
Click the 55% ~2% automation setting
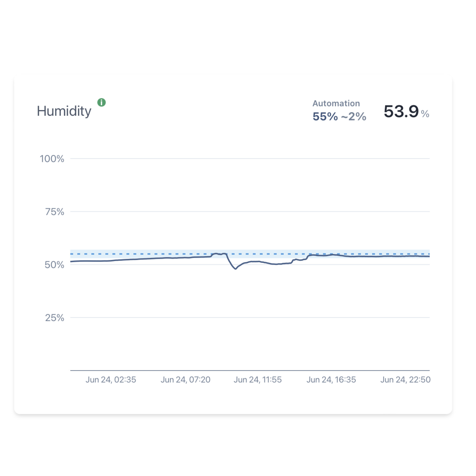[x=339, y=117]
